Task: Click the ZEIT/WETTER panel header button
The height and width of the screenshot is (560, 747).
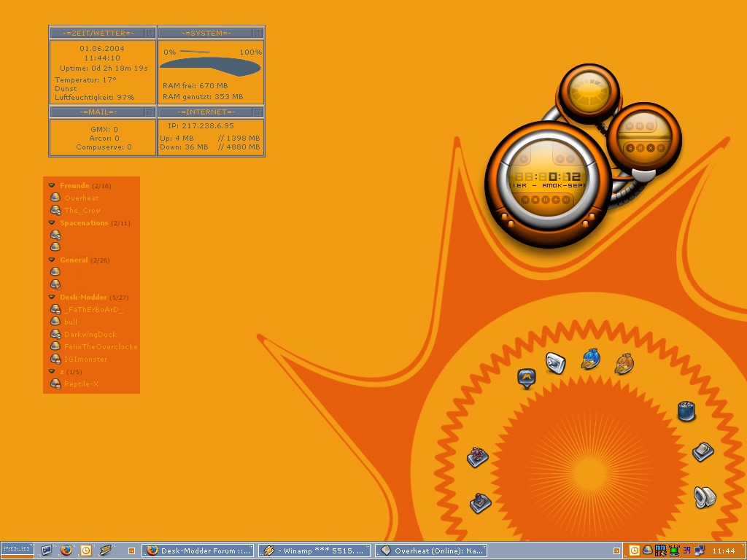Action: pos(150,33)
